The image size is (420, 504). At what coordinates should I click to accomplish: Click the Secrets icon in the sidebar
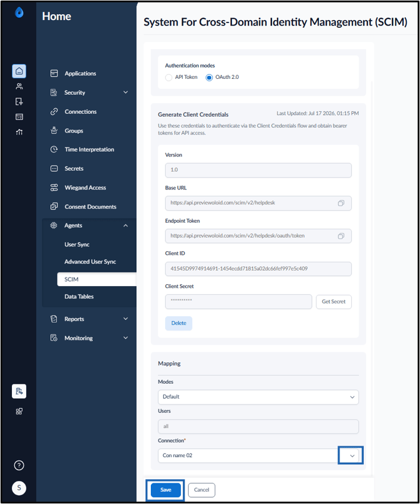tap(54, 168)
